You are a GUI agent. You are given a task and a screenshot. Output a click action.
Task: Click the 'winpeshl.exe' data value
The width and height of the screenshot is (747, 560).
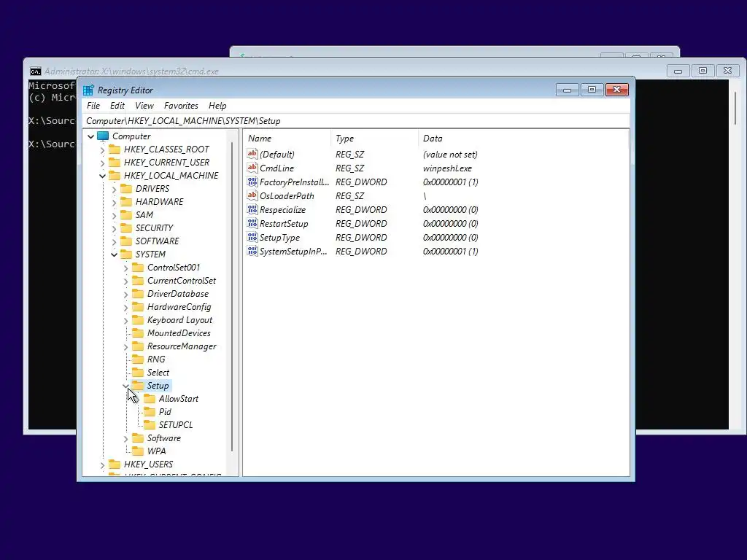pyautogui.click(x=447, y=168)
